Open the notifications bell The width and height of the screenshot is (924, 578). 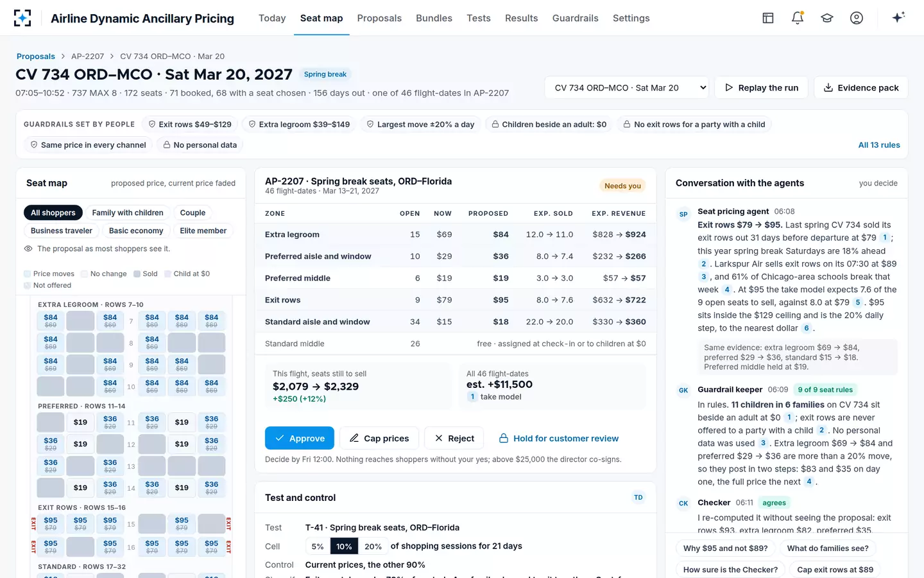798,18
